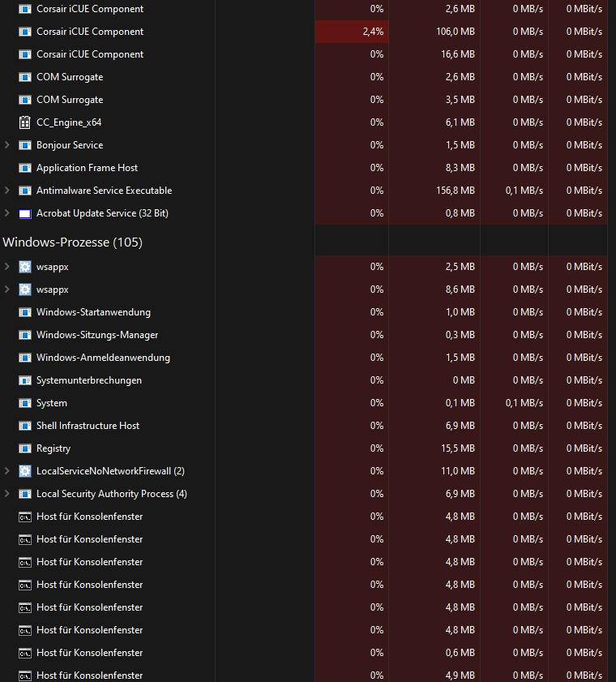
Task: Select the Application Frame Host name
Action: pos(87,168)
